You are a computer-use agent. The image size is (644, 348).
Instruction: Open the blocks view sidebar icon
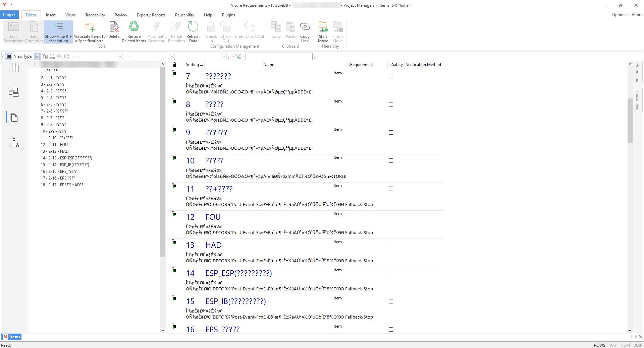[x=14, y=92]
